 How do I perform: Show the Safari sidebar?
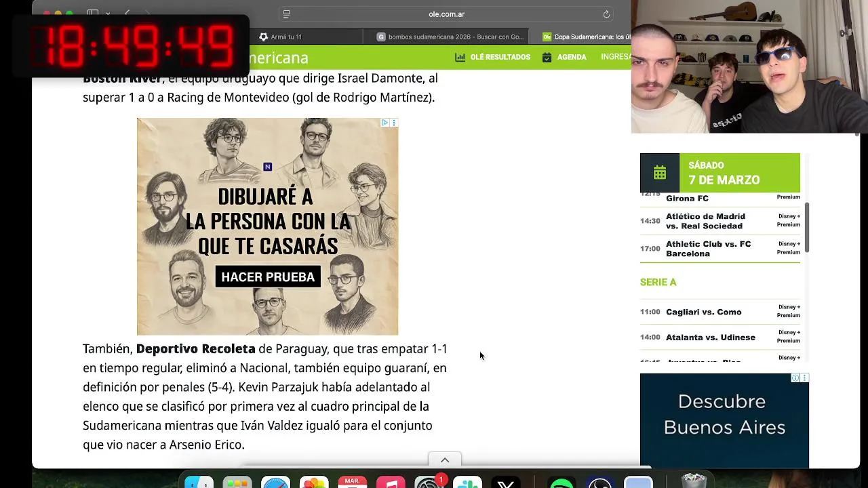93,14
